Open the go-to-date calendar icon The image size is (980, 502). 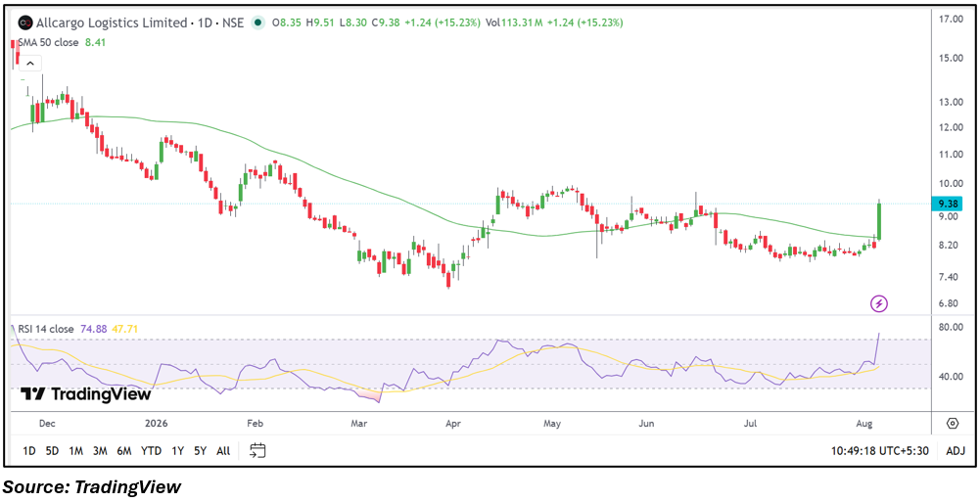[x=257, y=450]
